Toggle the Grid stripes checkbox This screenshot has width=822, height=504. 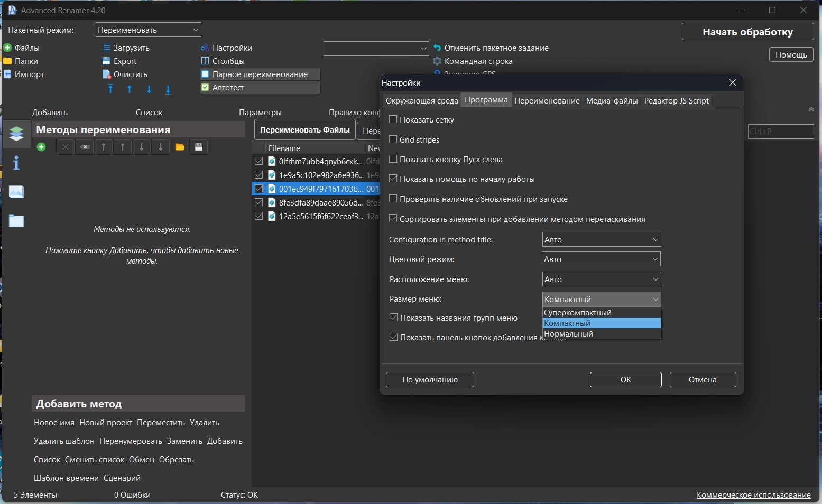tap(393, 139)
